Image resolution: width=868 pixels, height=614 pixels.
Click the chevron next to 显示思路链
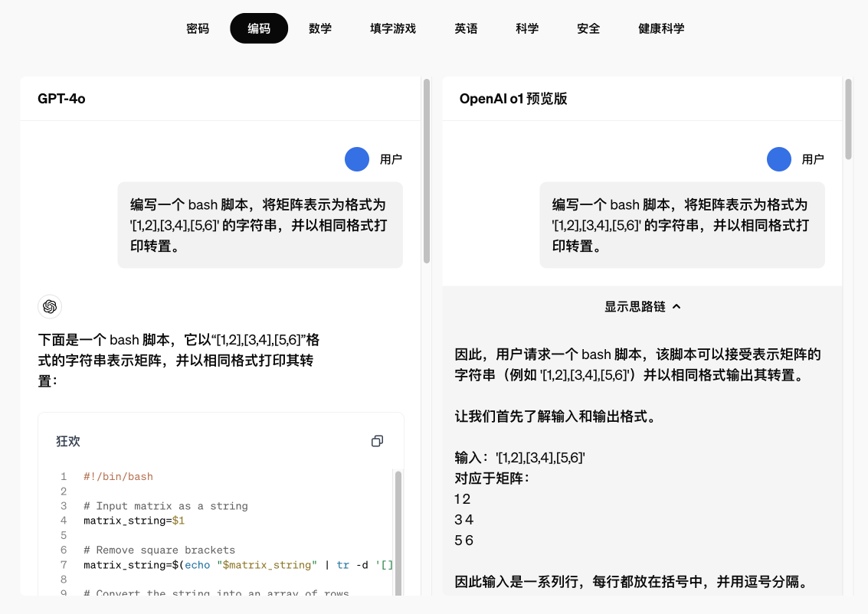[x=675, y=305]
